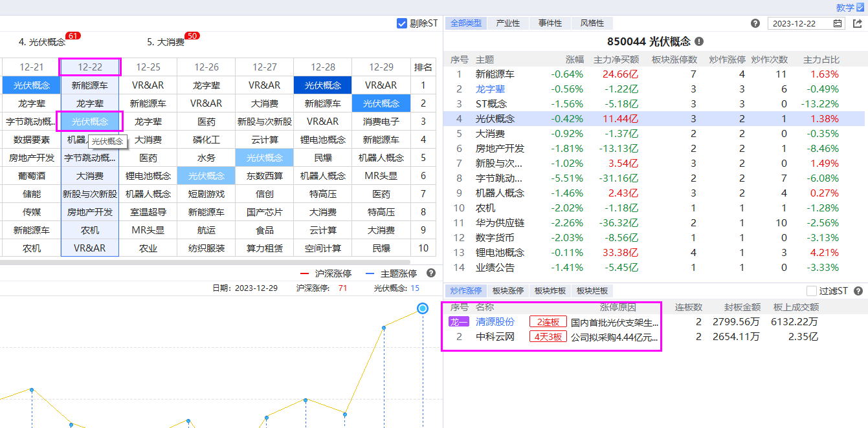Switch to the 全部类型 tab
The height and width of the screenshot is (428, 868).
466,23
